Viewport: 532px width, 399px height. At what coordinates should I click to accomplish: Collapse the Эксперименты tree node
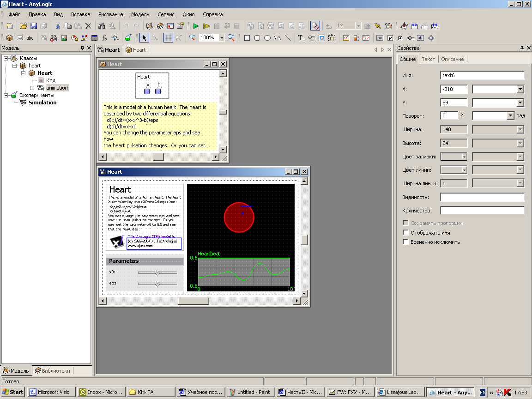(6, 95)
